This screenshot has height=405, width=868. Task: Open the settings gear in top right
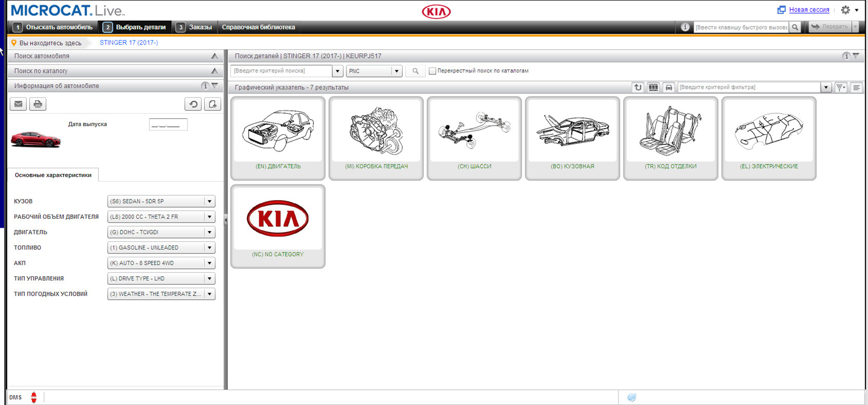pos(846,10)
